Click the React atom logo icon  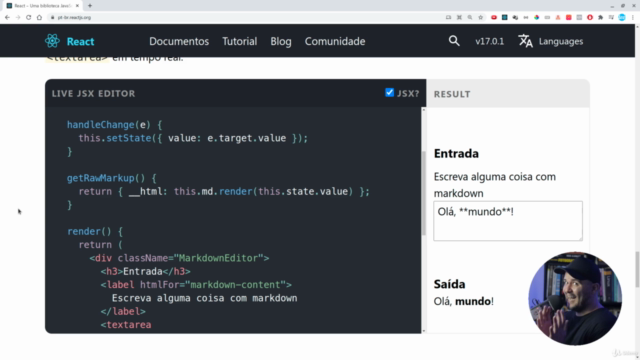click(52, 41)
